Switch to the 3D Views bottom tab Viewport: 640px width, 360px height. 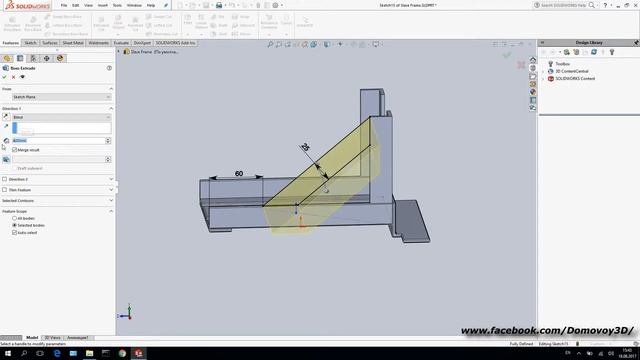pos(53,338)
